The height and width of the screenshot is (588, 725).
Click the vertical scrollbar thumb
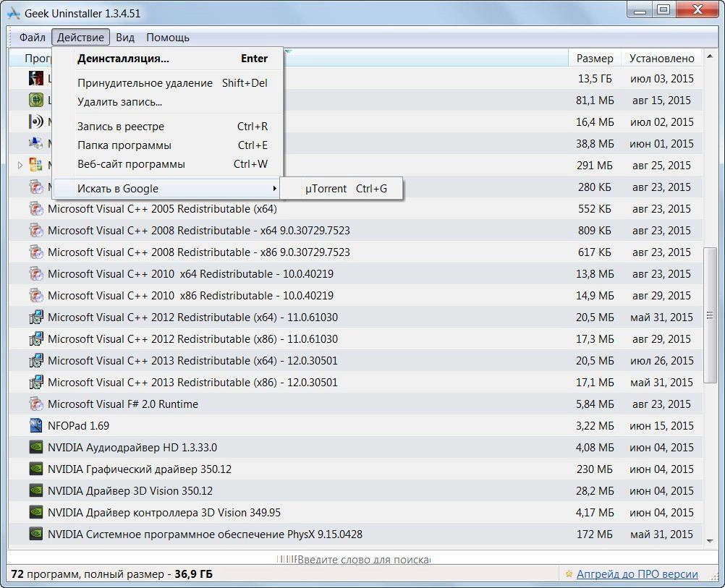pos(710,315)
